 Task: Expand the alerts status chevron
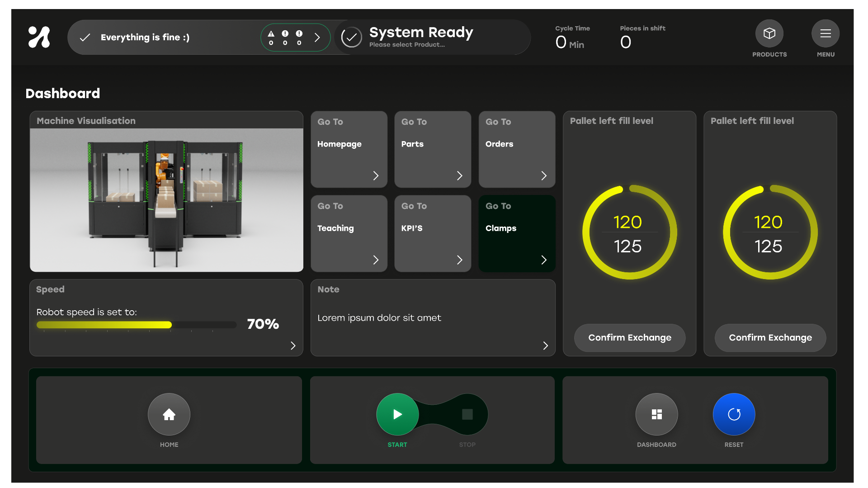click(317, 38)
